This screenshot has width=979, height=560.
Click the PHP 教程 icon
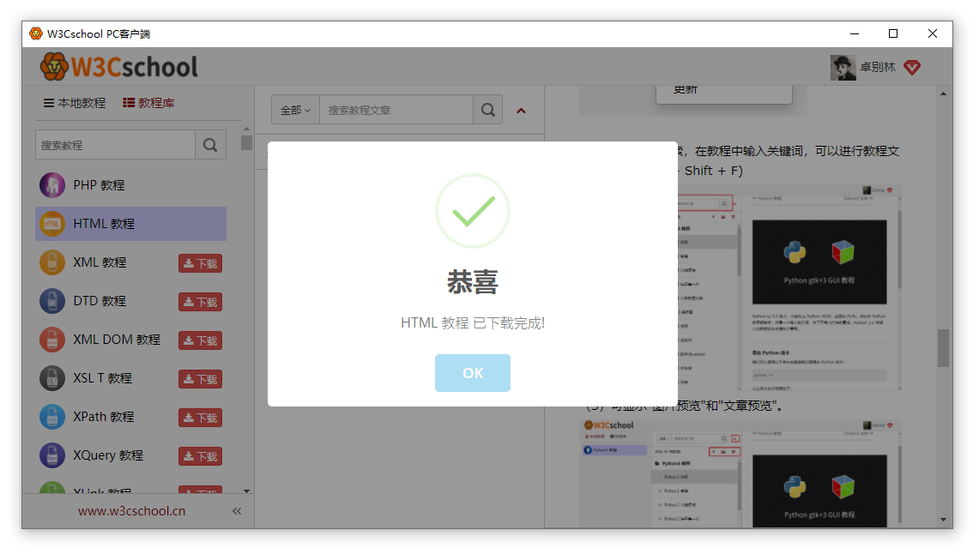click(52, 185)
